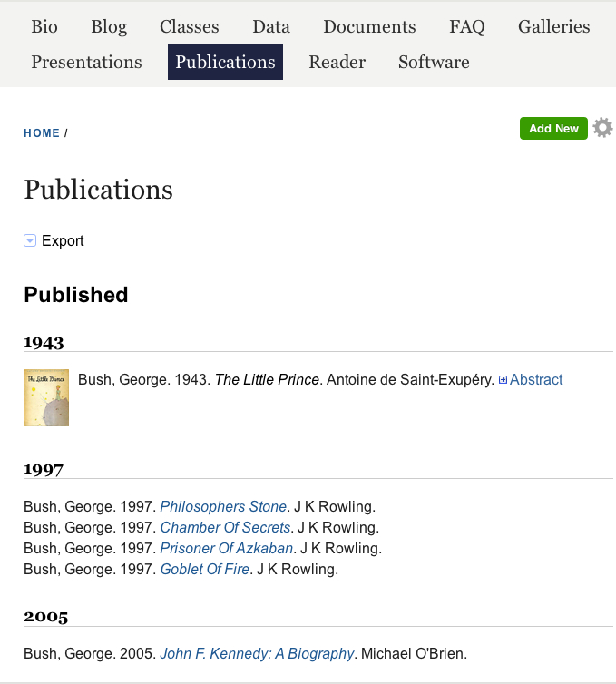Open the gear settings icon
This screenshot has width=616, height=684.
602,128
